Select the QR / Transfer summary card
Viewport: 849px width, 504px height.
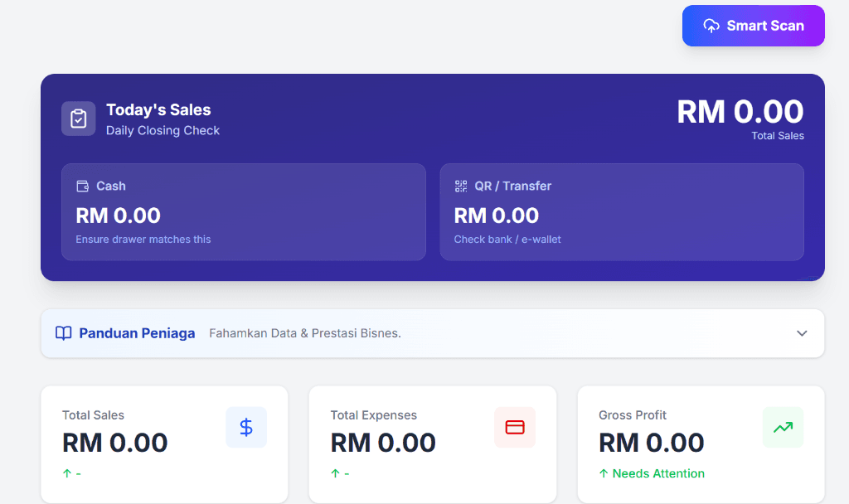(x=622, y=211)
